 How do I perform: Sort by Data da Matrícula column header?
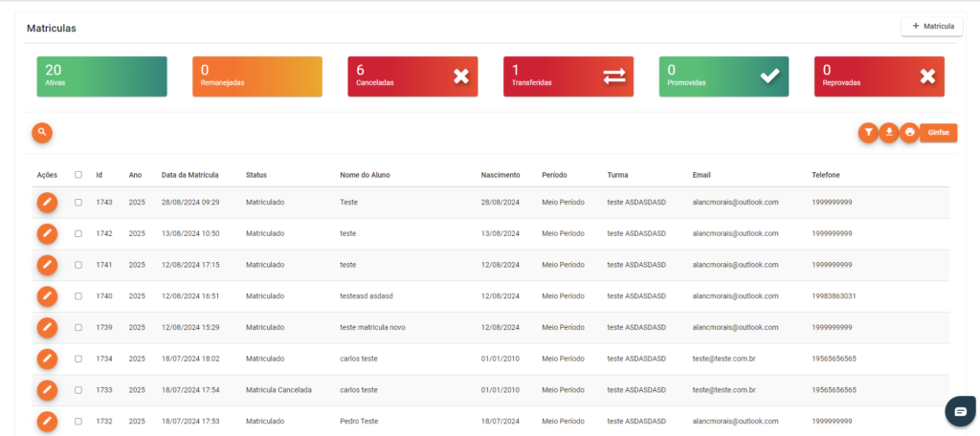190,175
